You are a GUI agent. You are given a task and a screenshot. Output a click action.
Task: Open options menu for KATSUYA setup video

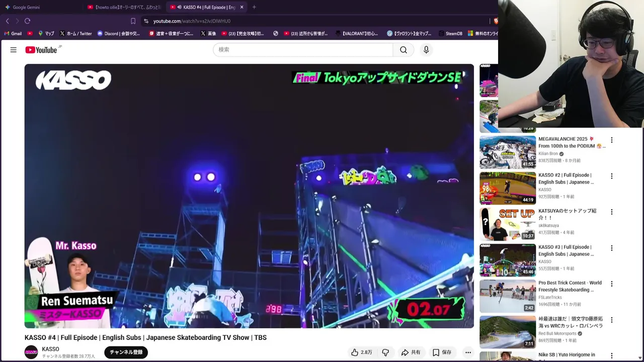(x=612, y=212)
